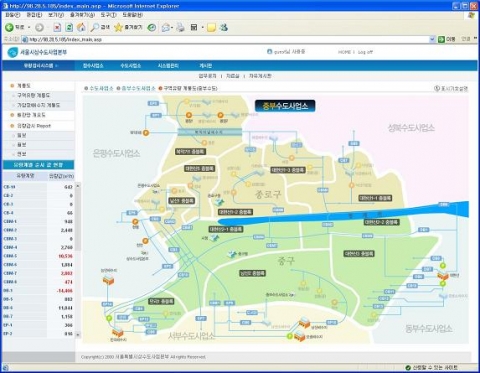Open the address bar dropdown arrow

pyautogui.click(x=432, y=39)
